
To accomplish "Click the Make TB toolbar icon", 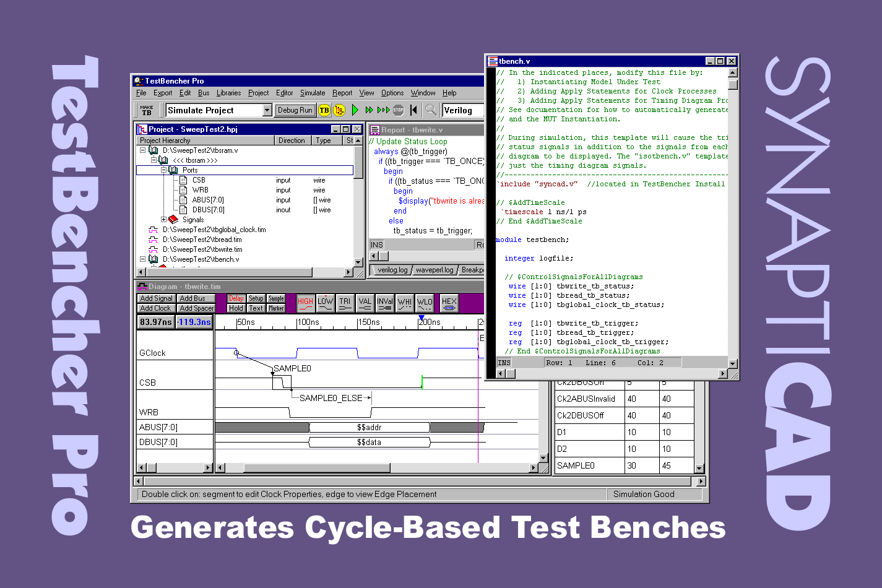I will (x=147, y=110).
